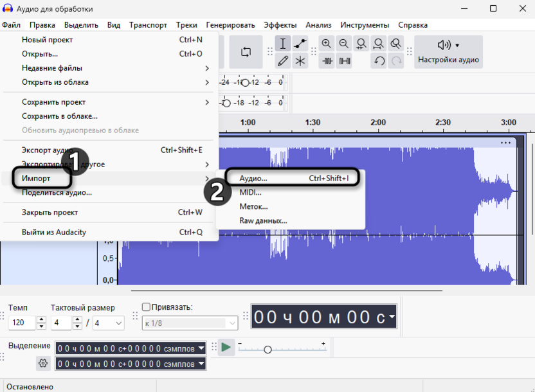The width and height of the screenshot is (535, 392).
Task: Open the time signature denominator dropdown
Action: click(109, 323)
